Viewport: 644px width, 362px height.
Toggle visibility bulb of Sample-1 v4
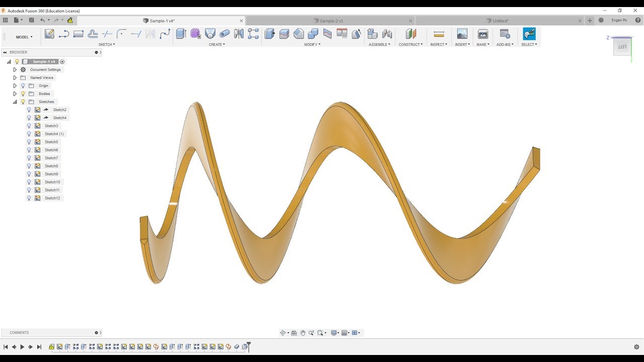(x=17, y=61)
